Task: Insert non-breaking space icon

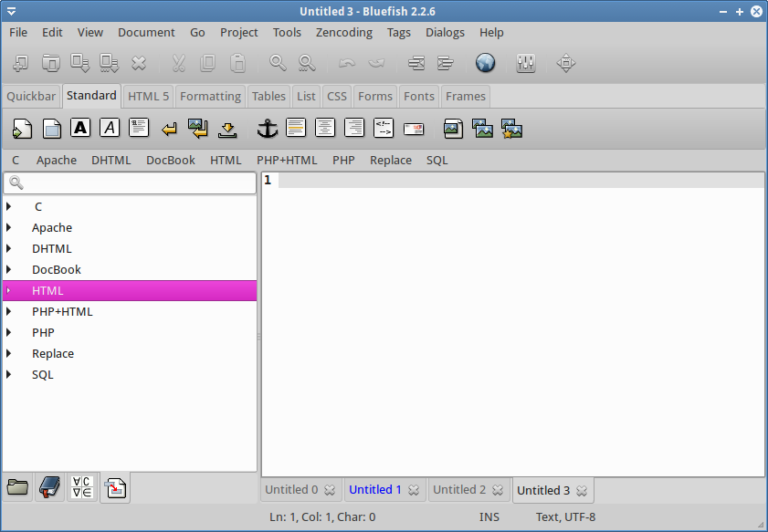Action: pyautogui.click(x=227, y=130)
